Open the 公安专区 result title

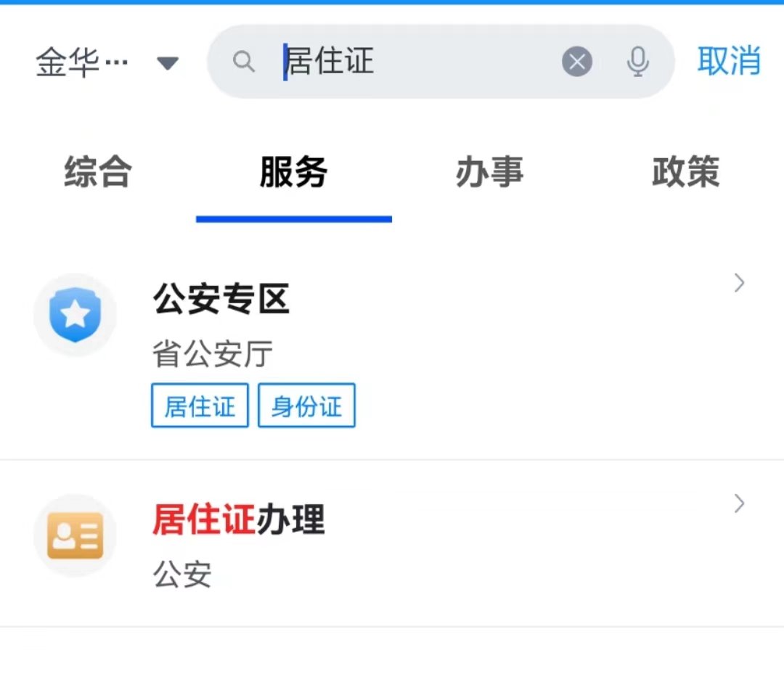pyautogui.click(x=221, y=299)
